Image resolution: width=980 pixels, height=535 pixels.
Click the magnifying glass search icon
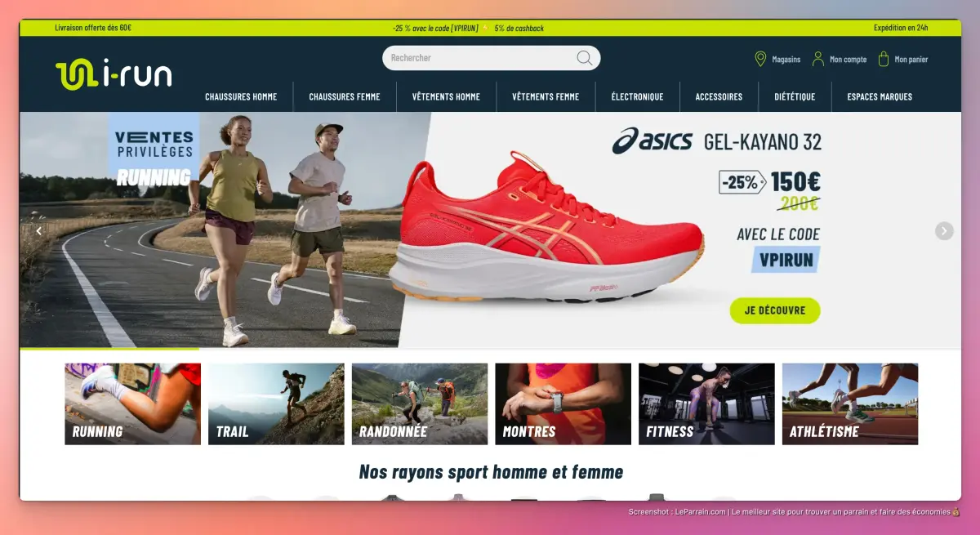point(584,58)
